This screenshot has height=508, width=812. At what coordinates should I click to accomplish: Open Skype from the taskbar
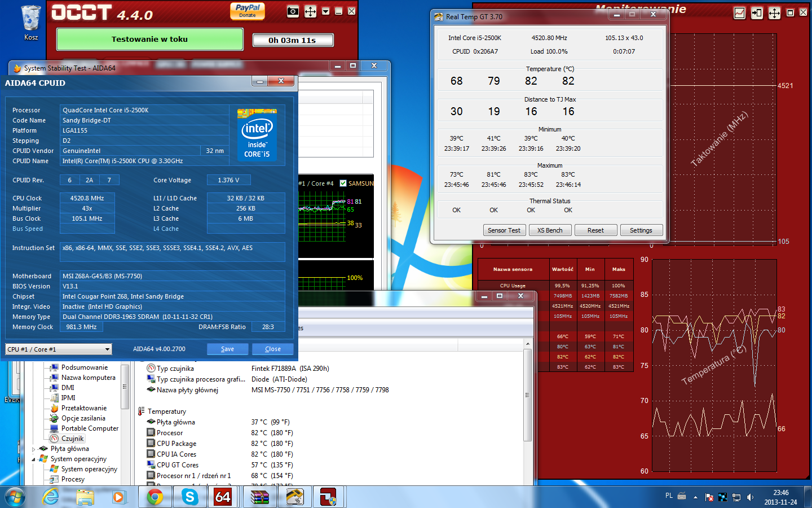189,497
